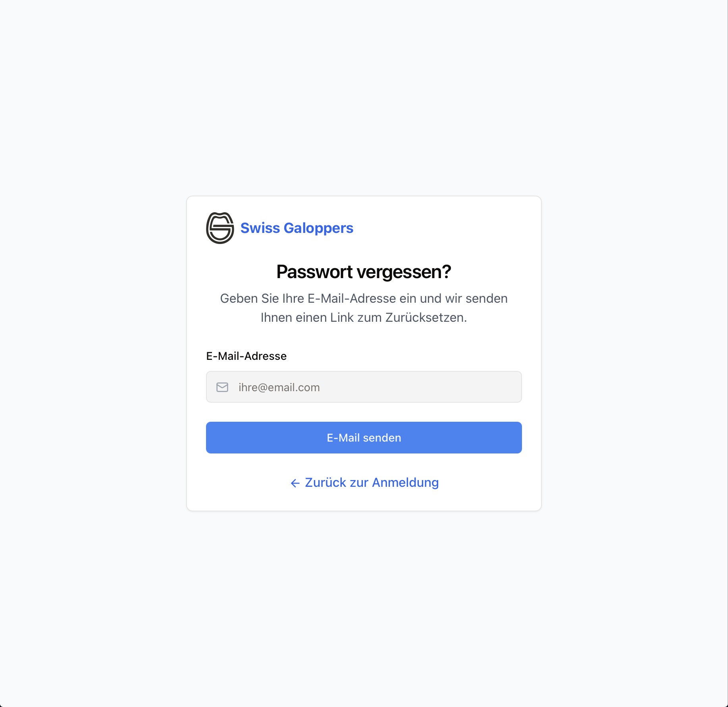Click the empty area below the card
This screenshot has height=707, width=728.
coord(364,607)
